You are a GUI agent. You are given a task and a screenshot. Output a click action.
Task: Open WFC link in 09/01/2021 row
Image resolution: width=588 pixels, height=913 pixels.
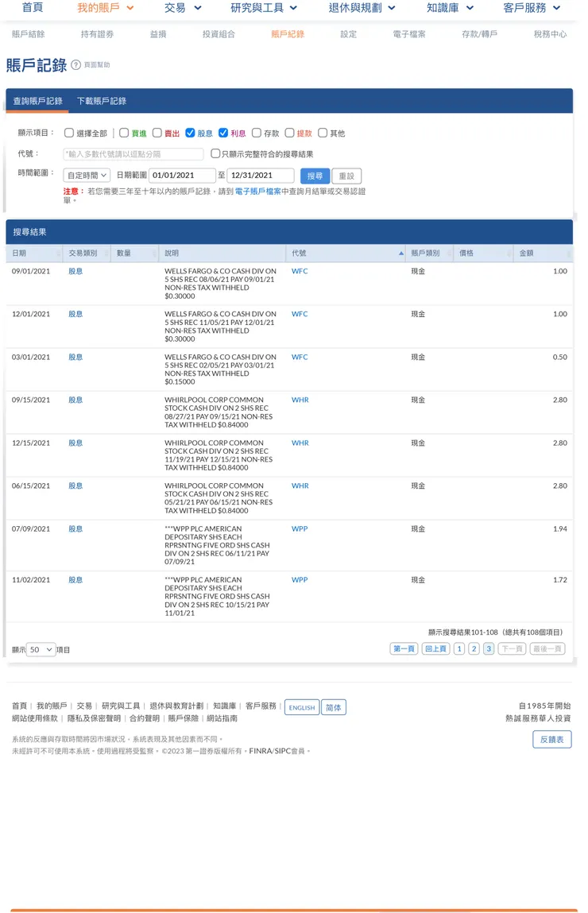pos(300,271)
